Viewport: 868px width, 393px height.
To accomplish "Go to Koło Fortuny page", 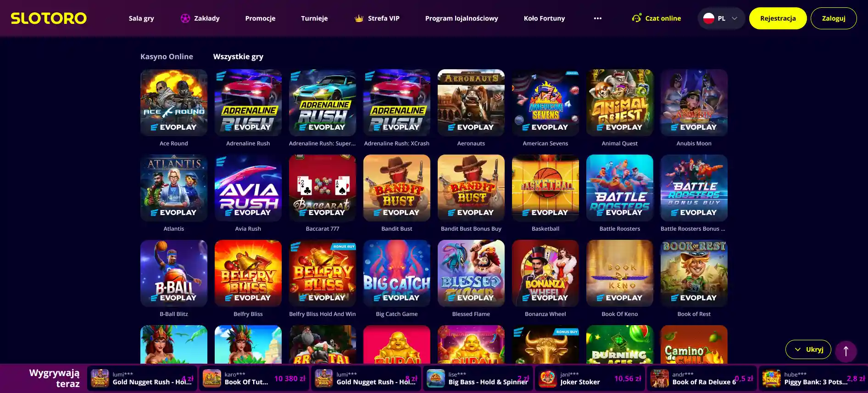I will pos(544,18).
